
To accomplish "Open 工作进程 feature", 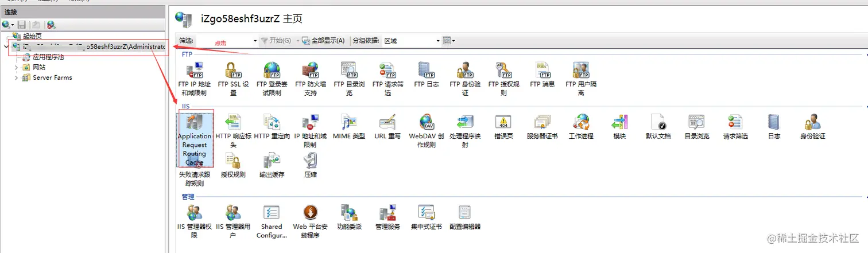I will click(581, 127).
